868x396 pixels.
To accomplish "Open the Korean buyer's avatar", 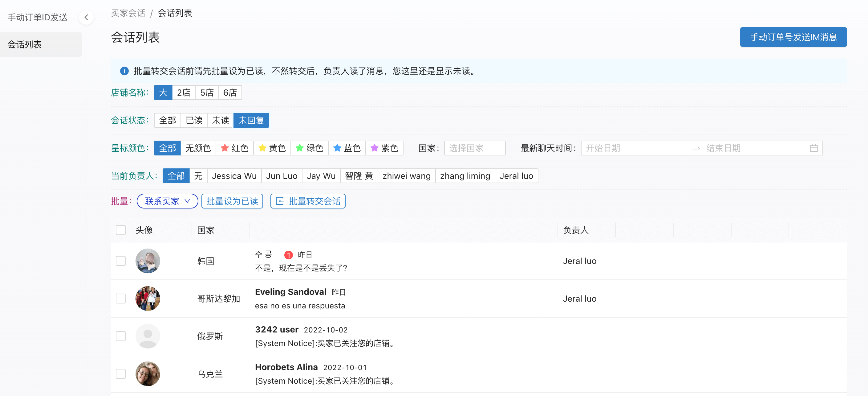I will click(148, 261).
